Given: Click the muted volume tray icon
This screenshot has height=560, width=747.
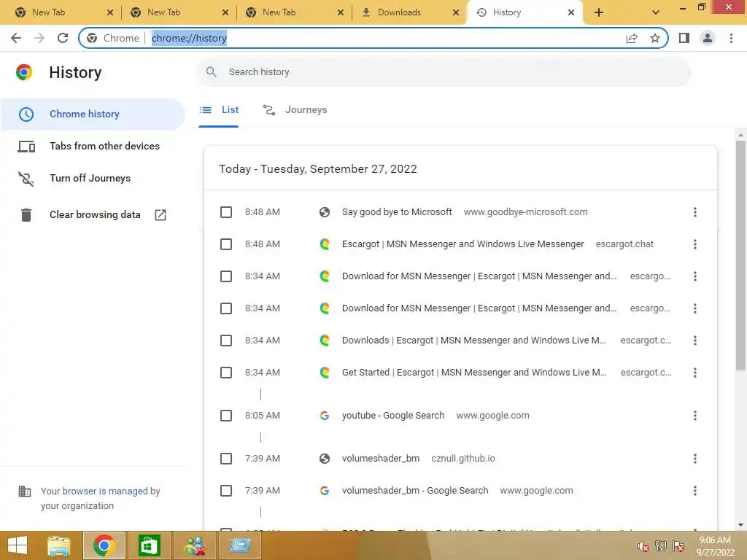Looking at the screenshot, I should coord(643,546).
